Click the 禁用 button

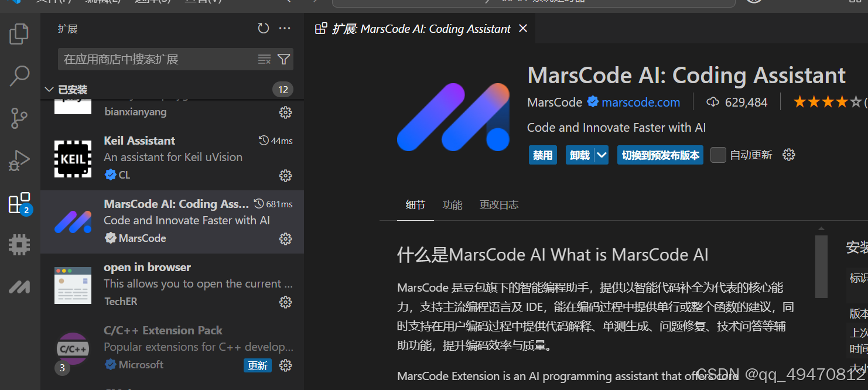[x=542, y=155]
